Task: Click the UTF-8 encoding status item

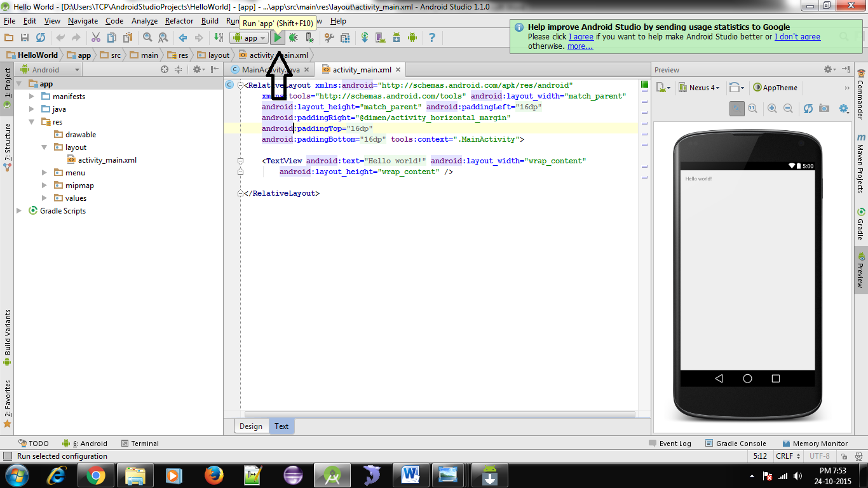Action: tap(820, 456)
